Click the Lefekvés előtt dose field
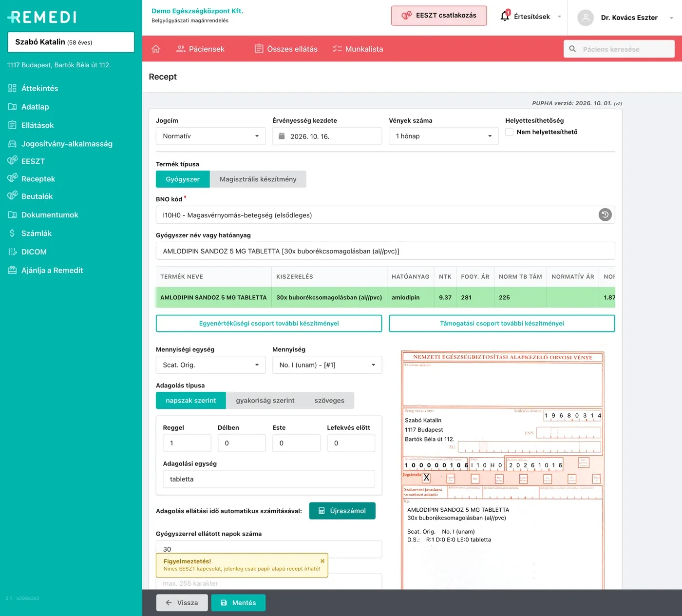The image size is (682, 616). [351, 443]
